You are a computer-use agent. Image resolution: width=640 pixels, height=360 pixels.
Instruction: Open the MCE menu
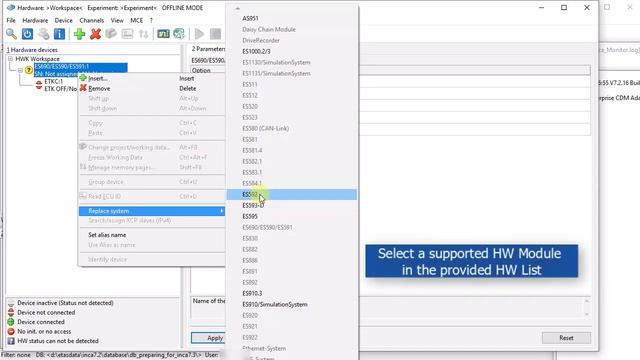tap(137, 20)
